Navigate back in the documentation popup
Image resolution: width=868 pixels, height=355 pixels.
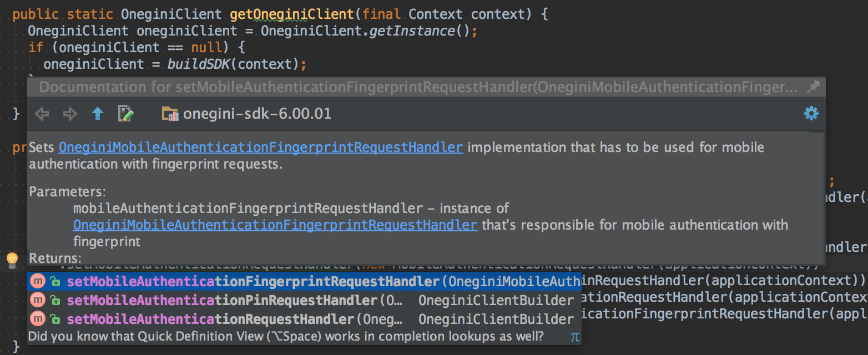(x=42, y=114)
